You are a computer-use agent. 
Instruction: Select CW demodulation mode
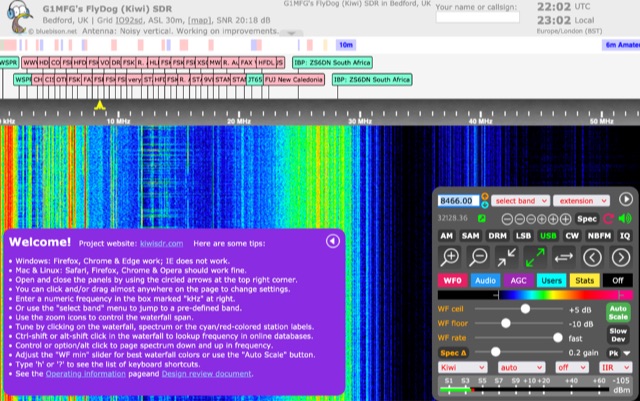coord(572,236)
